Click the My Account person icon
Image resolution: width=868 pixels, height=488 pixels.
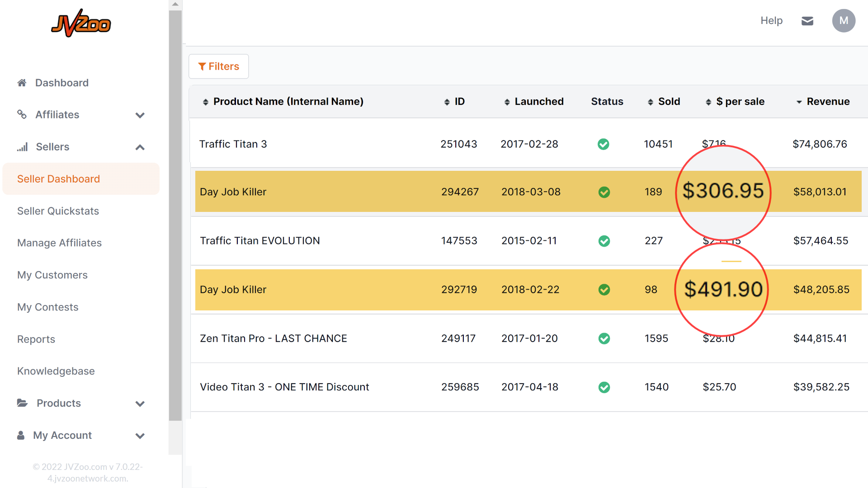[x=21, y=435]
